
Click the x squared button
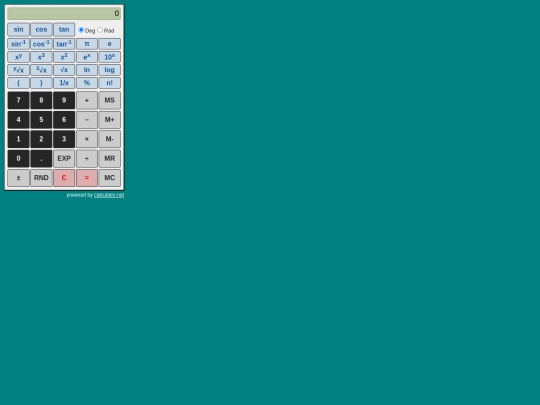(x=64, y=57)
